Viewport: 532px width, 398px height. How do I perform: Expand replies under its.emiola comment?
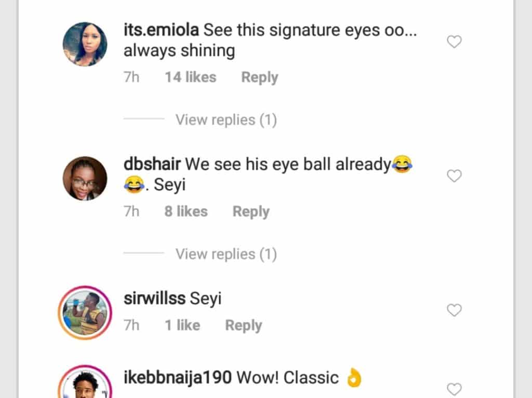click(x=226, y=120)
